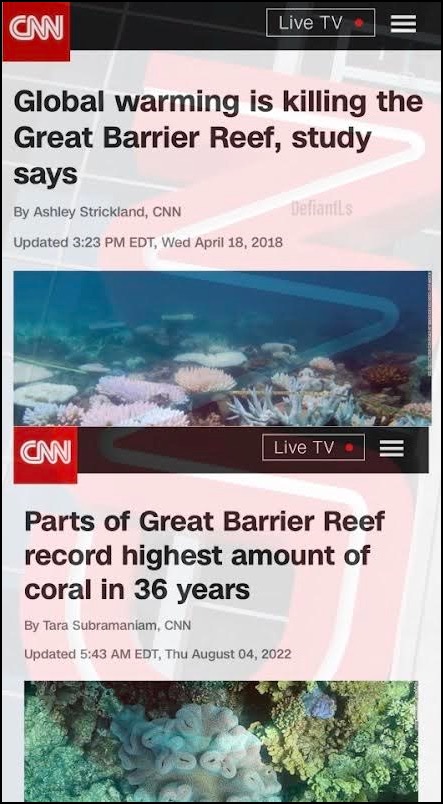The width and height of the screenshot is (443, 804).
Task: Click red live dot in lower Live TV
Action: point(349,448)
